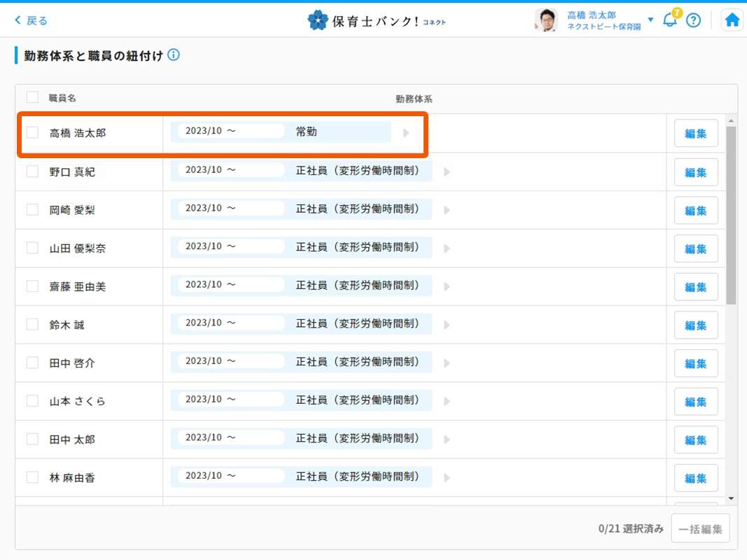Open the user account dropdown arrow
Viewport: 747px width, 560px height.
650,20
